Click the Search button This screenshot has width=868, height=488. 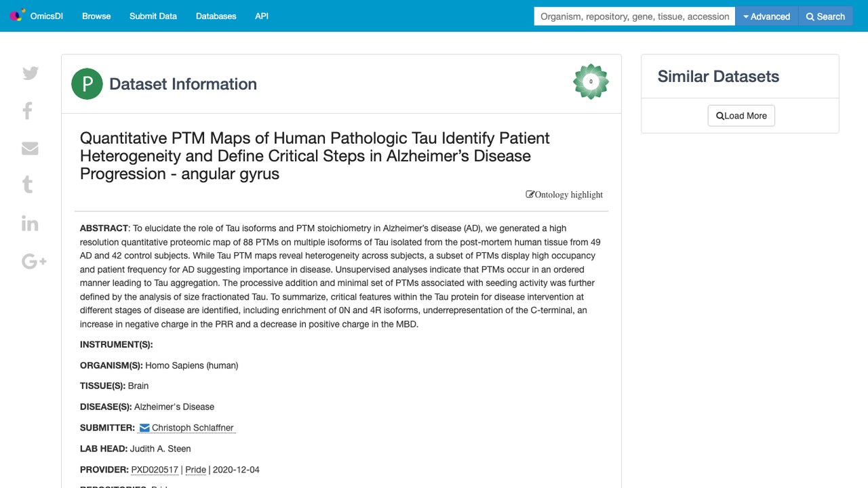826,16
